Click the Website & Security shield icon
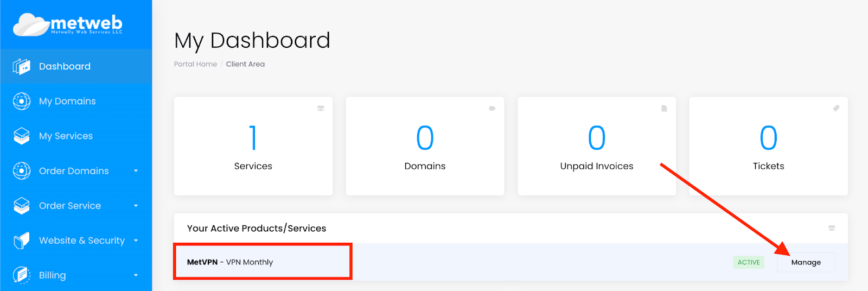The width and height of the screenshot is (868, 291). pos(21,241)
